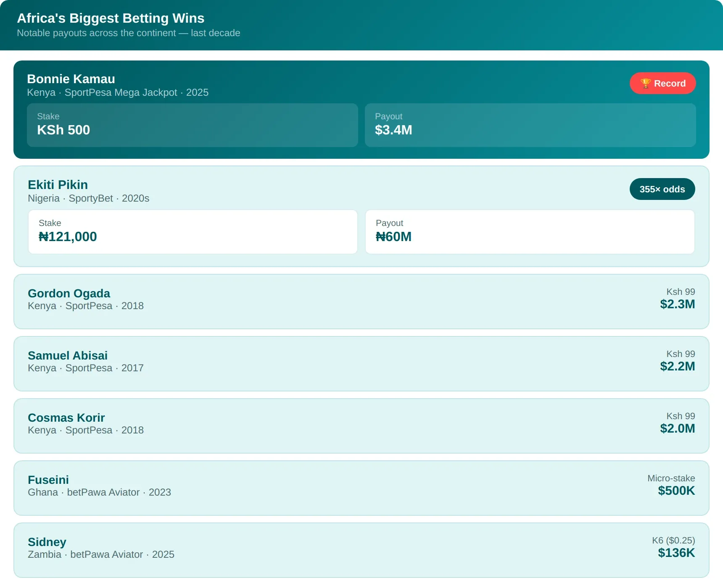Open the Sidney entry name
The height and width of the screenshot is (588, 723).
pyautogui.click(x=47, y=542)
